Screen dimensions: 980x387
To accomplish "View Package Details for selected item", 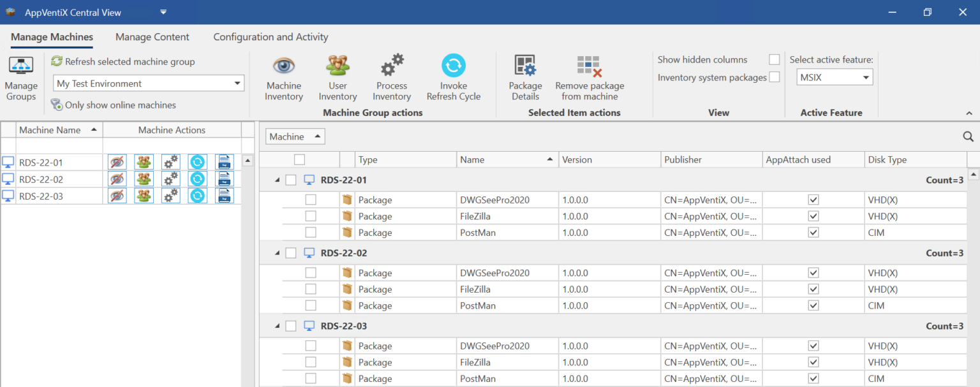I will [524, 77].
